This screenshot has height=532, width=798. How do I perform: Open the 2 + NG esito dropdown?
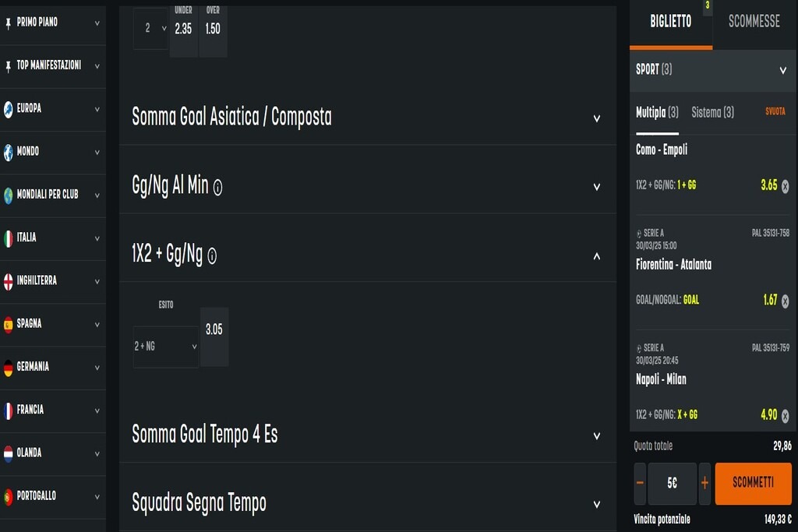click(x=165, y=347)
